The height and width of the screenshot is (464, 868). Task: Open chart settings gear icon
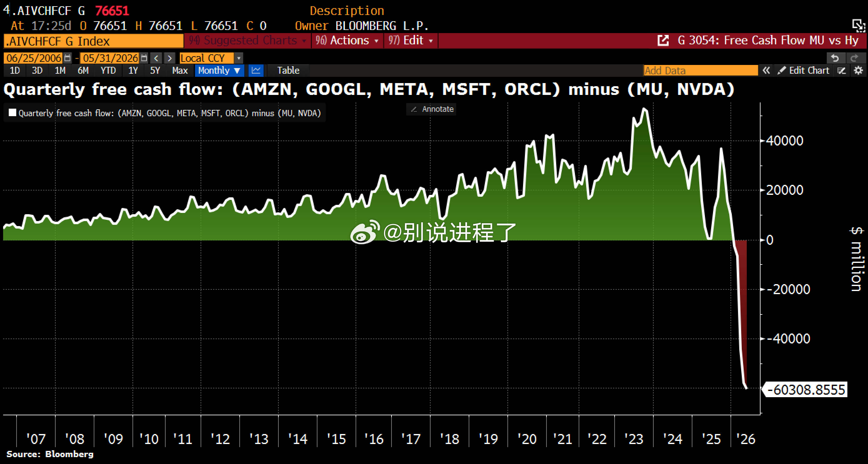(x=858, y=70)
